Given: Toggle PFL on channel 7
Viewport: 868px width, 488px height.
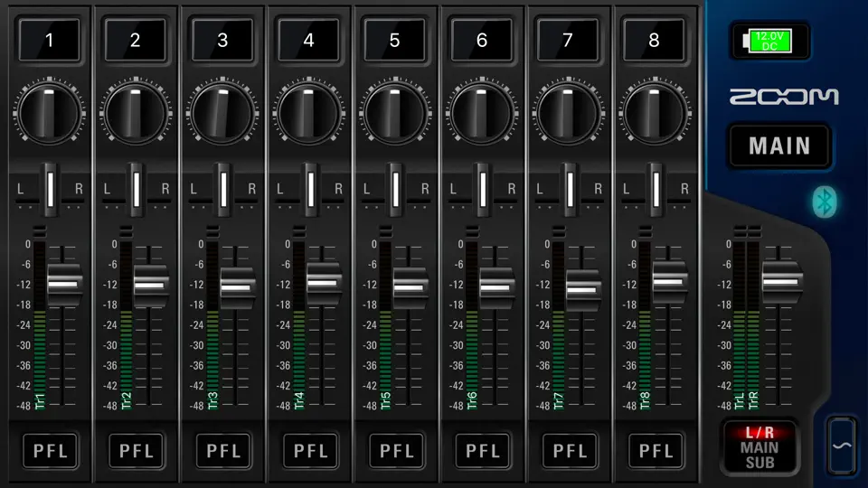Looking at the screenshot, I should click(570, 451).
